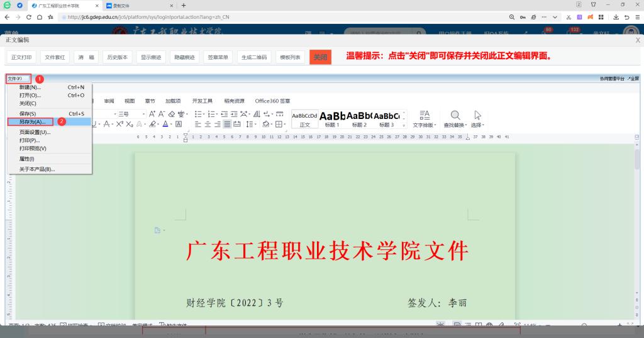Click the 生成二维码 button
This screenshot has height=338, width=644.
(x=255, y=57)
